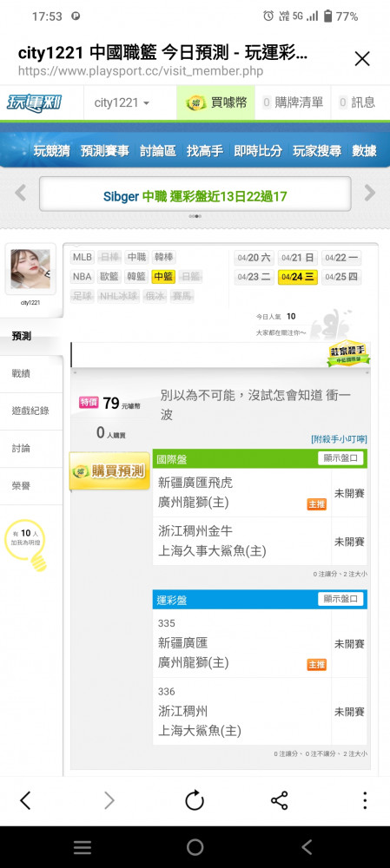Viewport: 390px width, 868px height.
Task: Open the 戰績 sidebar tab
Action: (x=21, y=373)
